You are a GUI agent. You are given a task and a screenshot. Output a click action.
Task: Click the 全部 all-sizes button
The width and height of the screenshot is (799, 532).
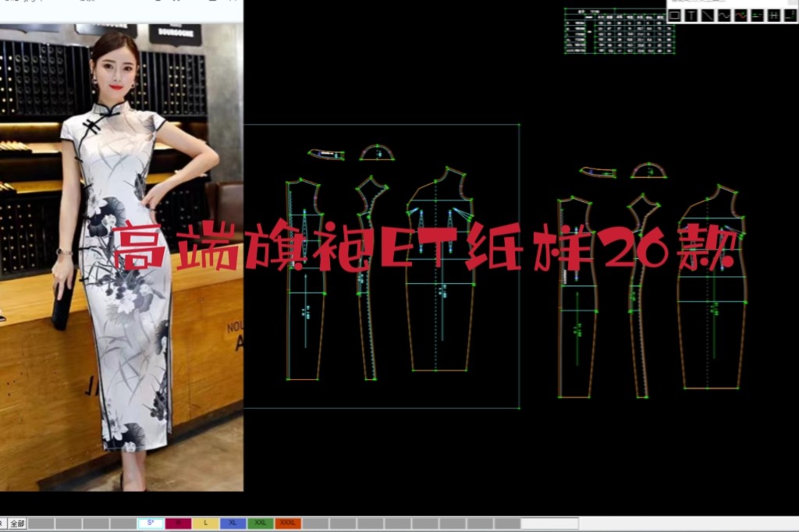coord(17,523)
